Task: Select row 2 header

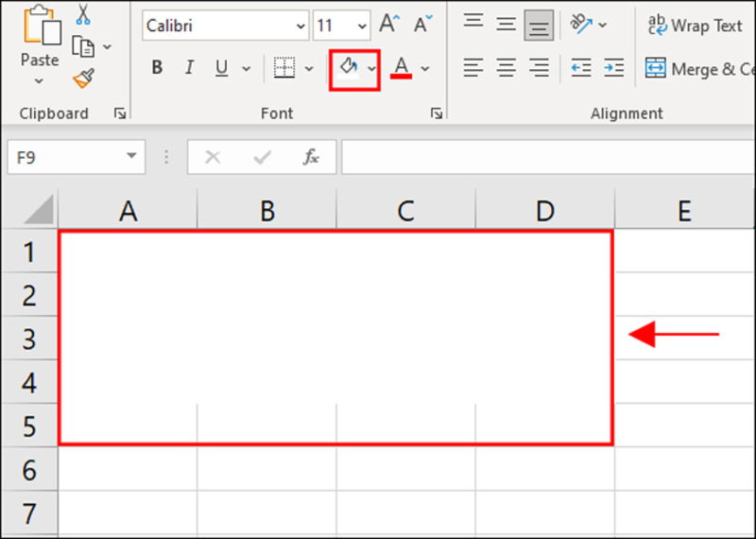Action: (x=29, y=295)
